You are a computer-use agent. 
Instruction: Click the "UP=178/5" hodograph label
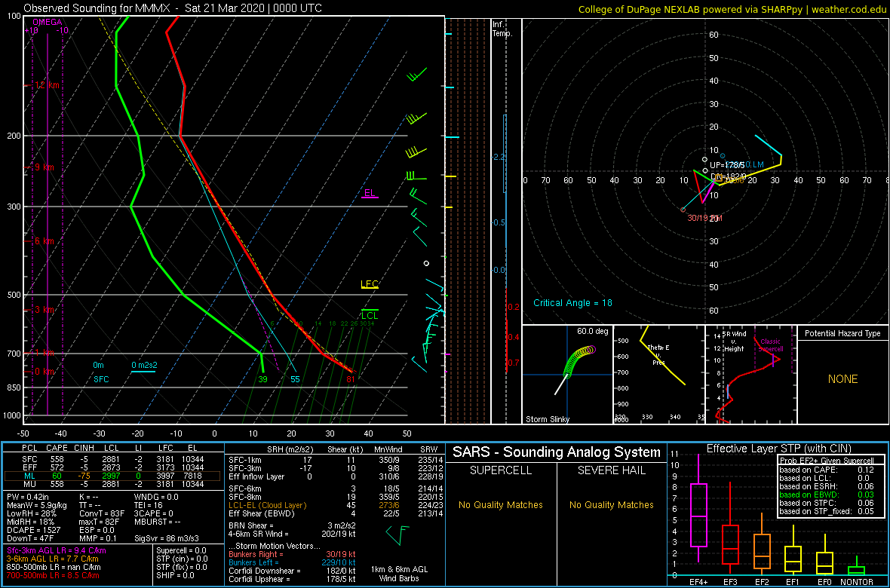(727, 164)
